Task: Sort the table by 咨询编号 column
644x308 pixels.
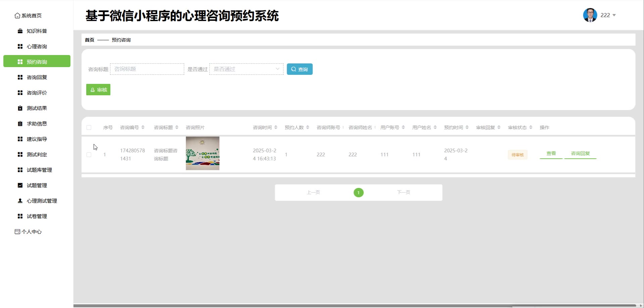Action: [x=143, y=127]
